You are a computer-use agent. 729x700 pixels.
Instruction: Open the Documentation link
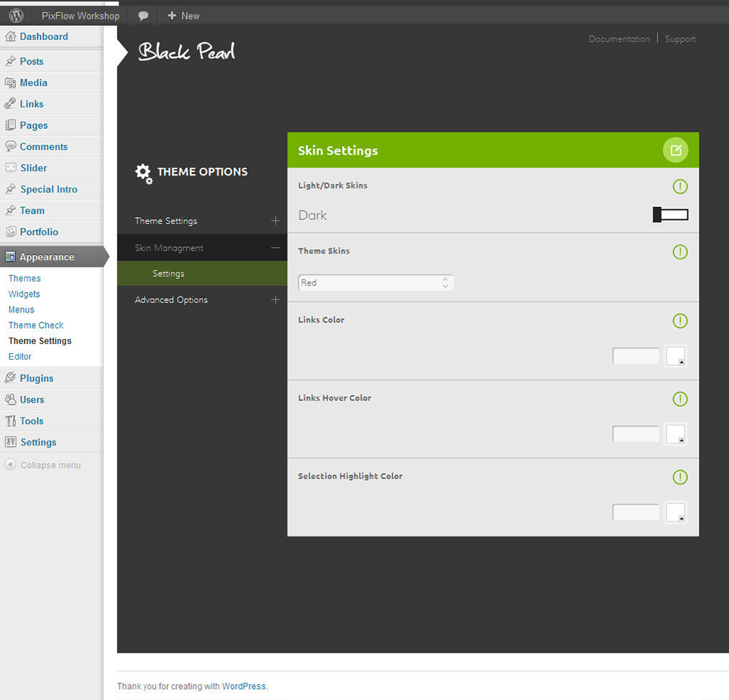619,39
